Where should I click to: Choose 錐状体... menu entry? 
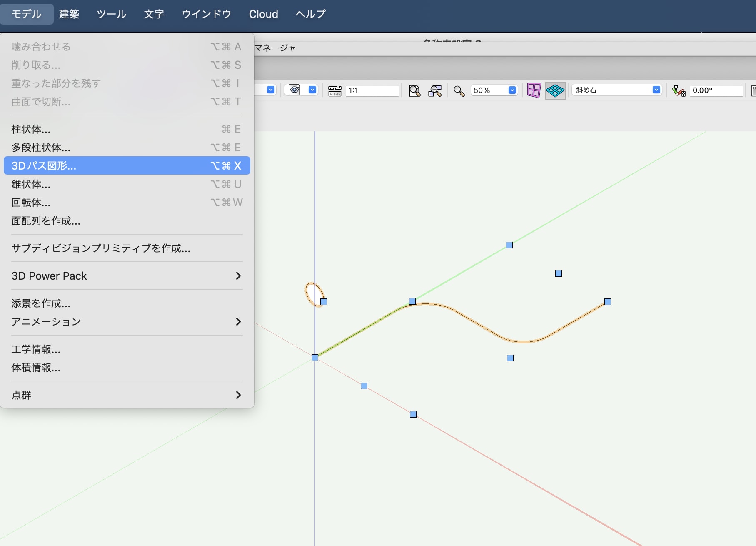pyautogui.click(x=127, y=184)
